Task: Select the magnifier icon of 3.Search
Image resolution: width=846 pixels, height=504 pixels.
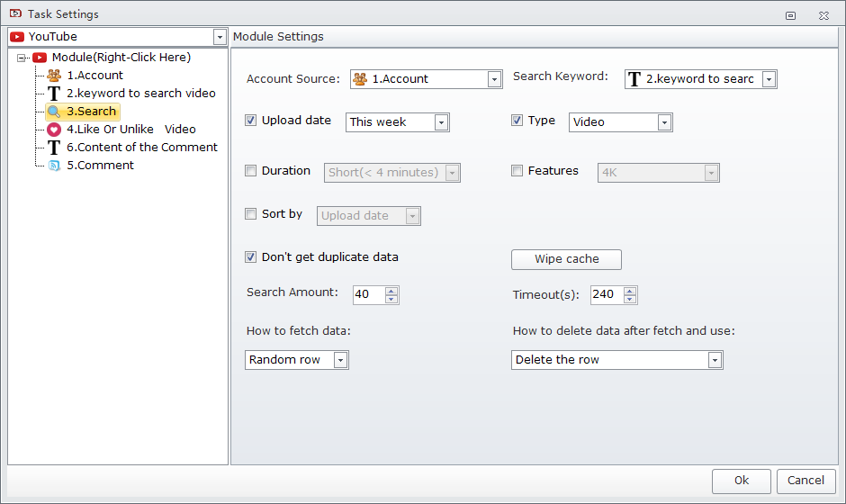Action: pos(54,112)
